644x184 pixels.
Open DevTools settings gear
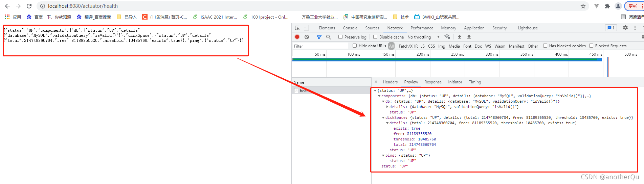[625, 28]
